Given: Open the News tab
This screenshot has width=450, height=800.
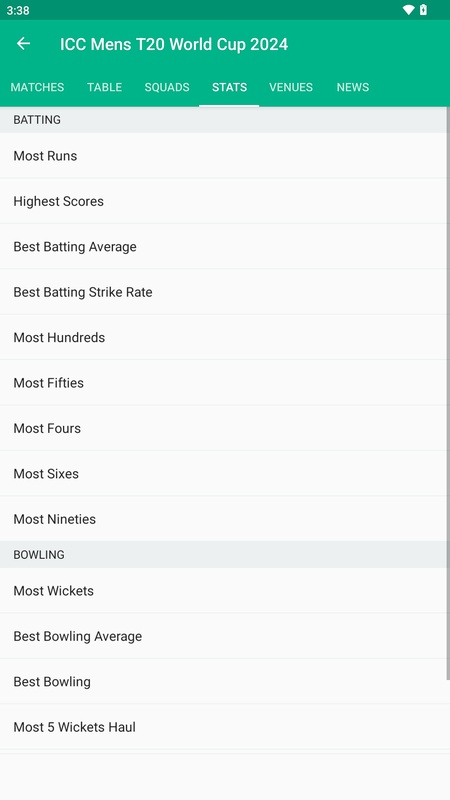Looking at the screenshot, I should pyautogui.click(x=353, y=87).
